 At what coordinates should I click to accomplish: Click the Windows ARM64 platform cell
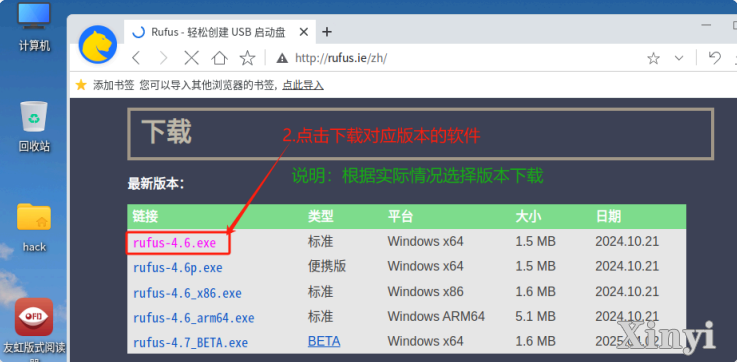coord(436,316)
